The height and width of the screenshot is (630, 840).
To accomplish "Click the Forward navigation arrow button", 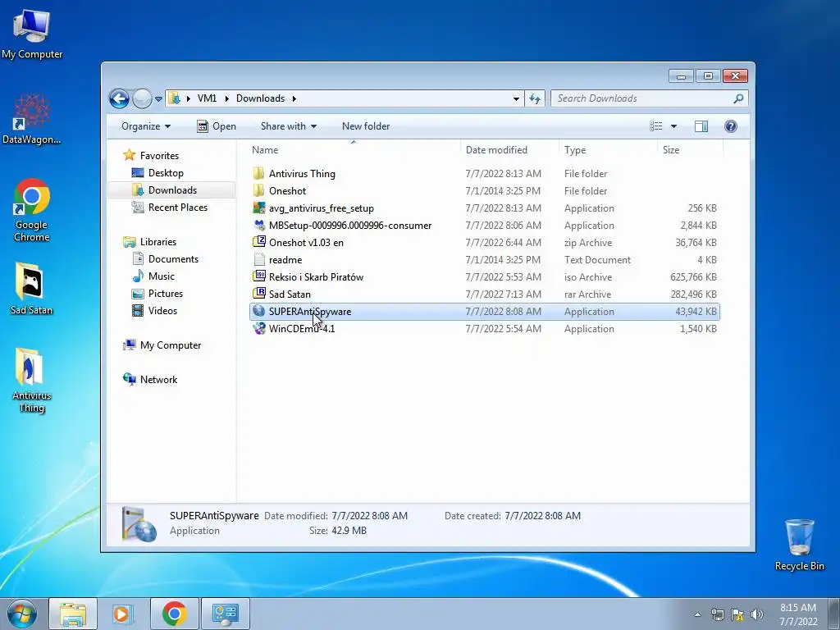I will (142, 98).
